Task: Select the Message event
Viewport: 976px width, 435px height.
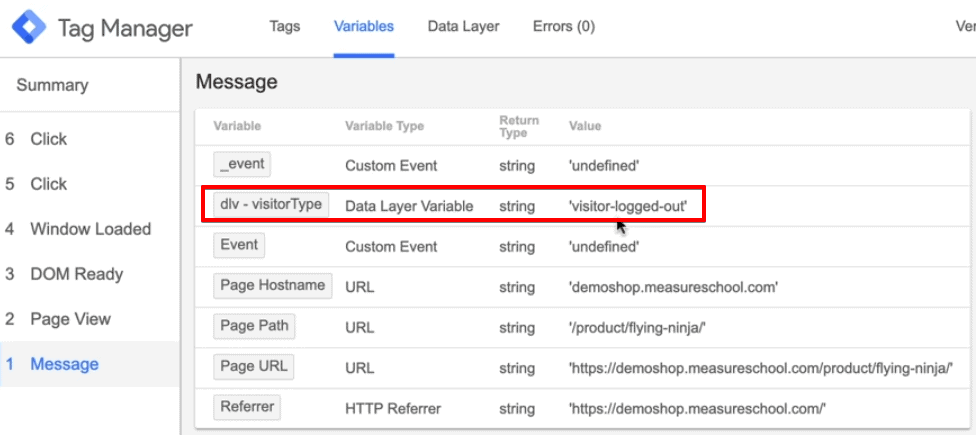Action: (90, 364)
